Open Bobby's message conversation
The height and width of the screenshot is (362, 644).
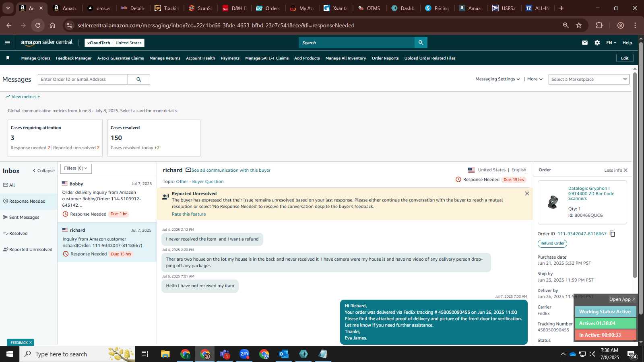[x=107, y=199]
